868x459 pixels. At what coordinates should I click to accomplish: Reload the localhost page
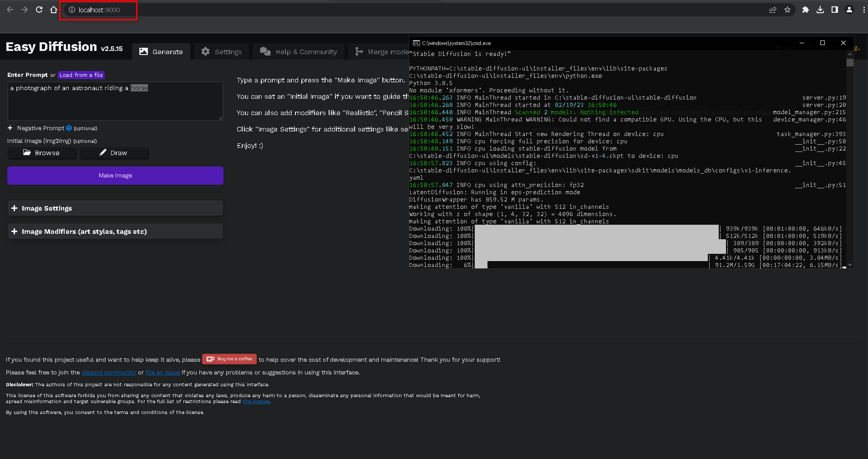pos(39,10)
